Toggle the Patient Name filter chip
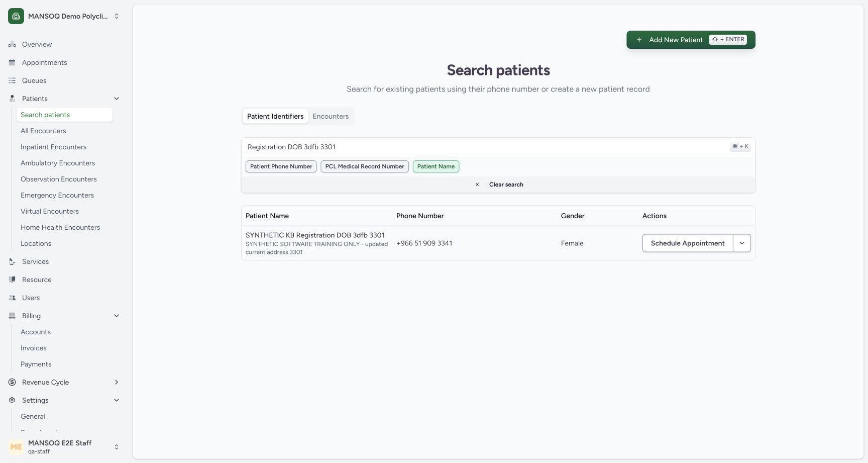This screenshot has width=868, height=463. (x=436, y=166)
